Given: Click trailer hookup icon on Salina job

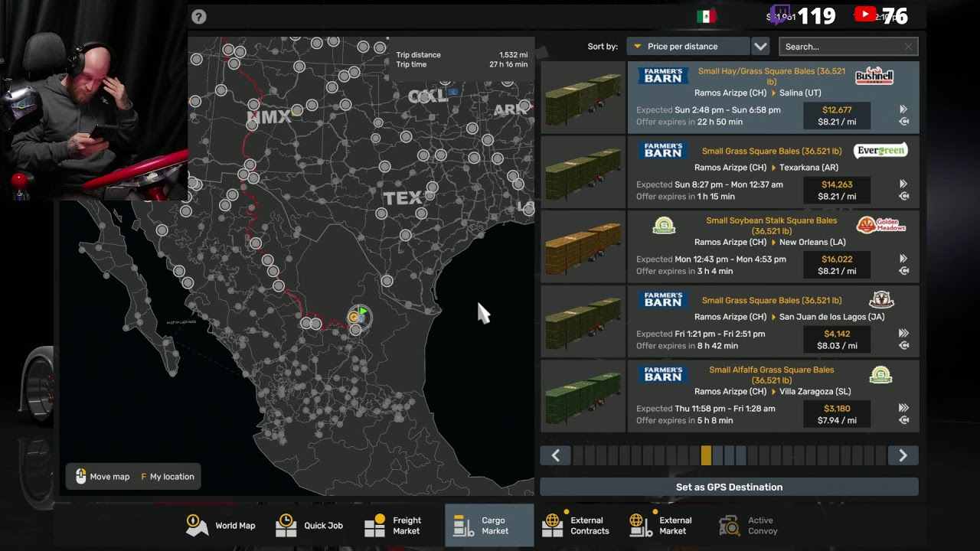Looking at the screenshot, I should click(x=903, y=122).
